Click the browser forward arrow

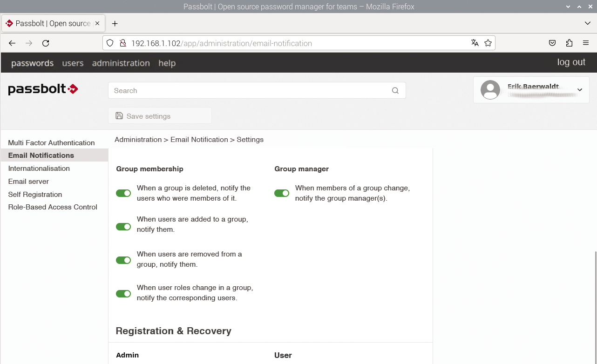pos(29,43)
